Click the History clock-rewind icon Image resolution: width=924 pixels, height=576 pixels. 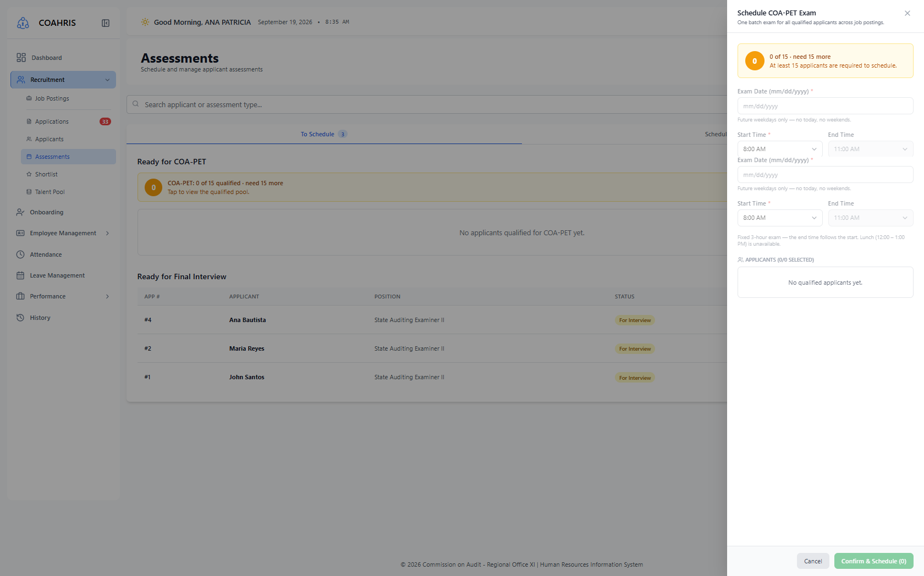pos(20,318)
